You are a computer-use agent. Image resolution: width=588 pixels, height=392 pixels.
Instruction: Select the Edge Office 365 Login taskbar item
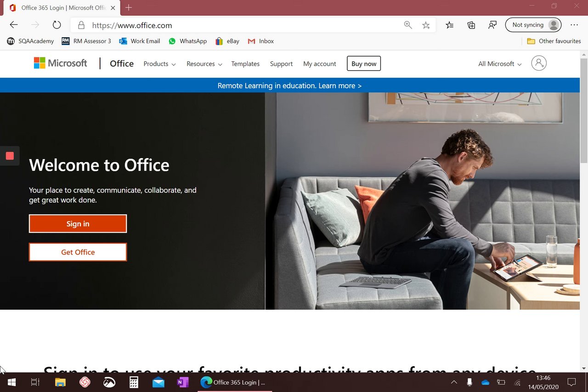(235, 382)
